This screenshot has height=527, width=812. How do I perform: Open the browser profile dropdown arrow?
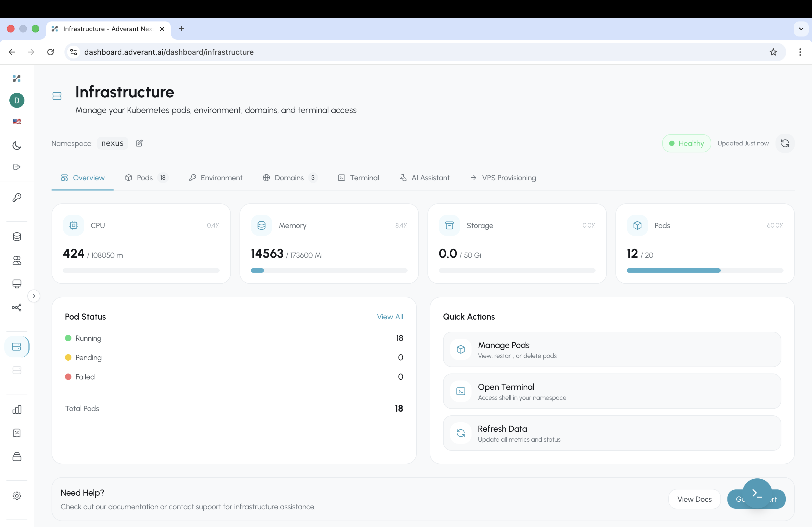[x=801, y=29]
